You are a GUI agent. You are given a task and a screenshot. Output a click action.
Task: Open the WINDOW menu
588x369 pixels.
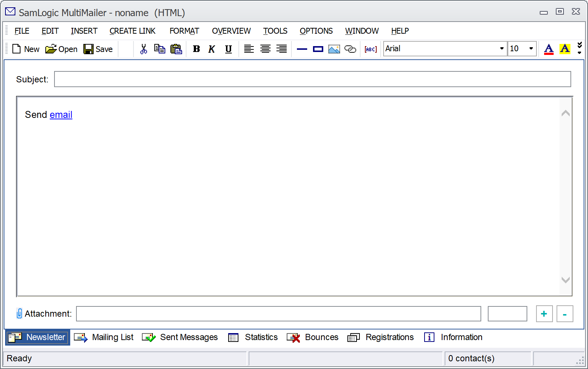click(362, 31)
